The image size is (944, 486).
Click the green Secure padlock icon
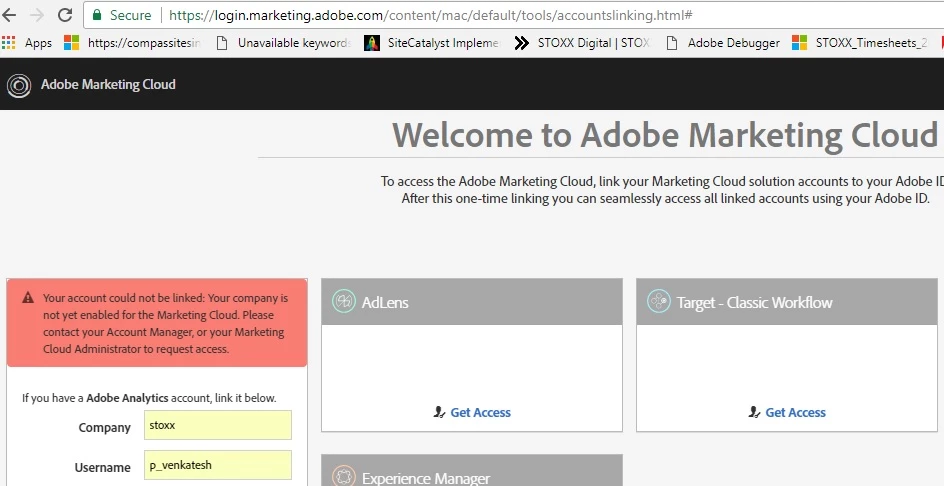pos(97,15)
